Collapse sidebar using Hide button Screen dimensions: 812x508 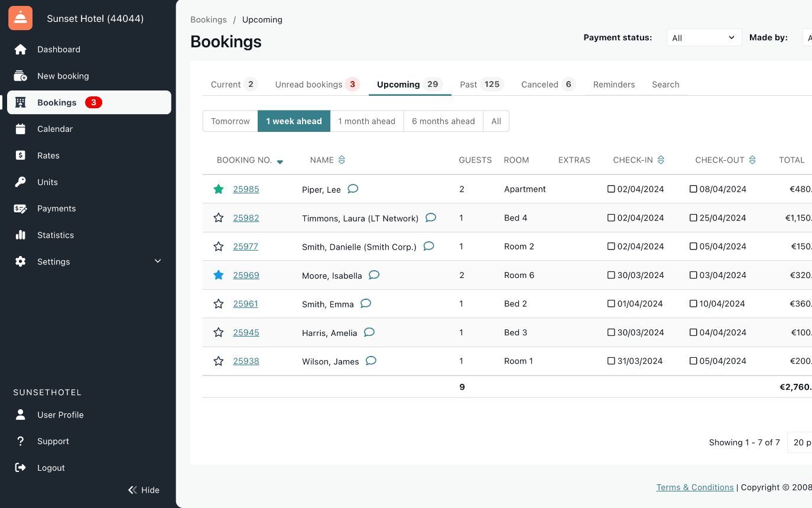pyautogui.click(x=144, y=490)
